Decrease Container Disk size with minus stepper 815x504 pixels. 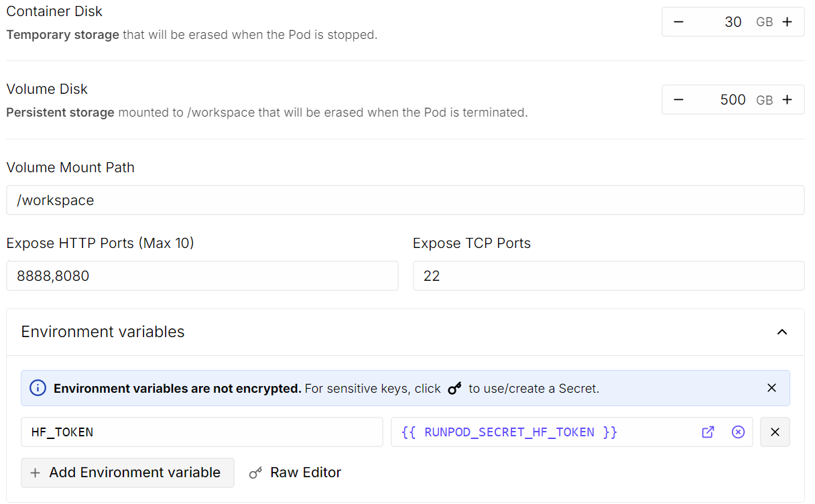[678, 21]
